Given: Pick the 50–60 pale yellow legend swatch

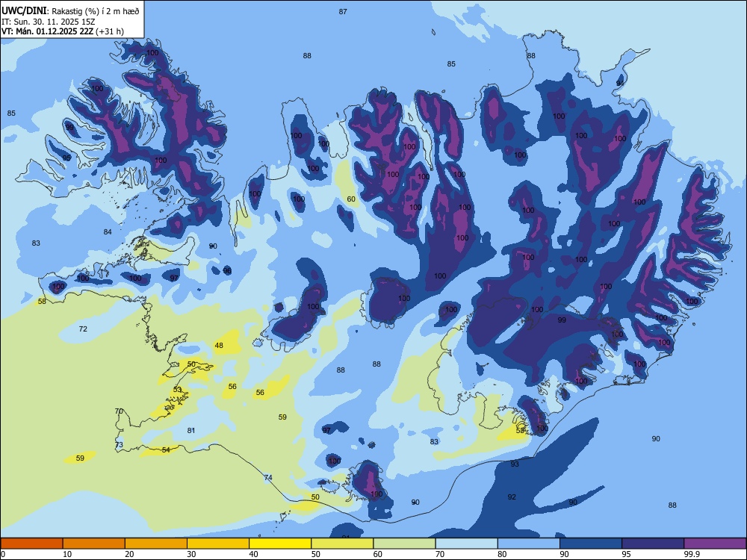Looking at the screenshot, I should (342, 544).
